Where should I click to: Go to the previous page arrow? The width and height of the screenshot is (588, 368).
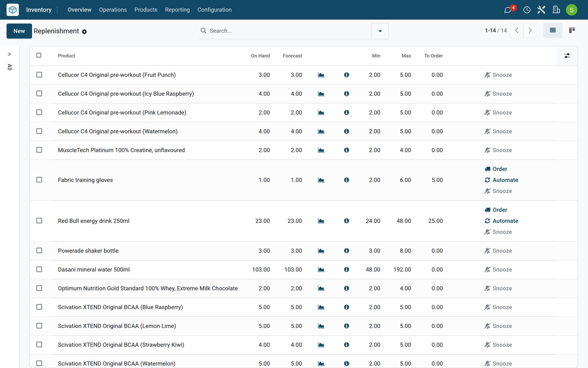tap(517, 31)
